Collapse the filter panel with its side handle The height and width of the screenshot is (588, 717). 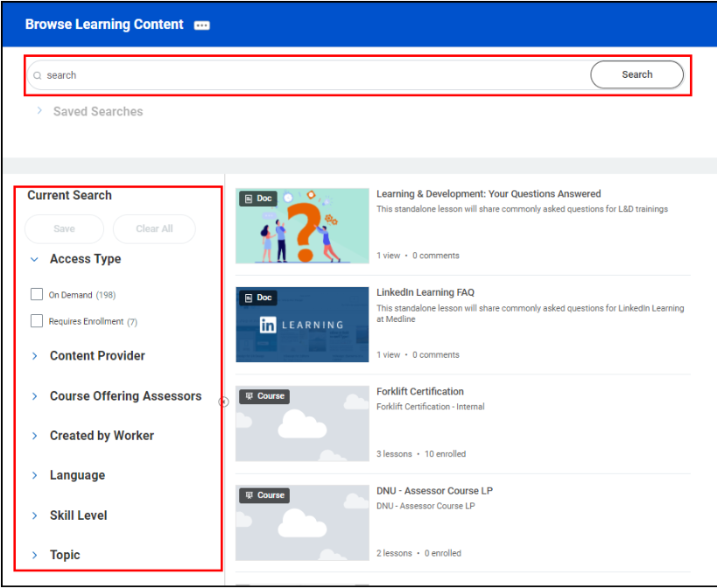click(223, 402)
